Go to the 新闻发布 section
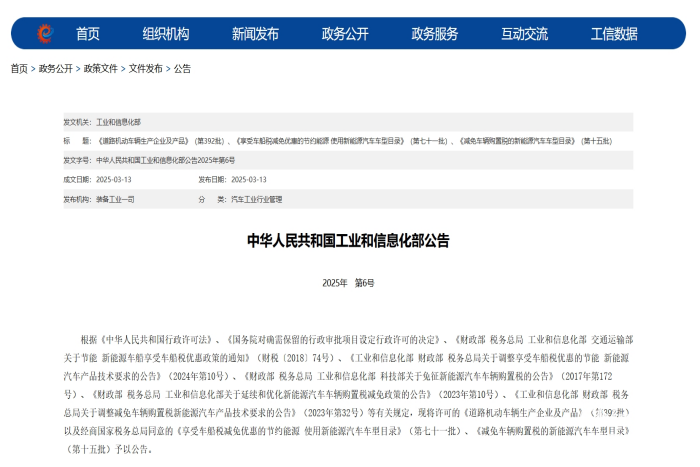Image resolution: width=700 pixels, height=467 pixels. (255, 34)
